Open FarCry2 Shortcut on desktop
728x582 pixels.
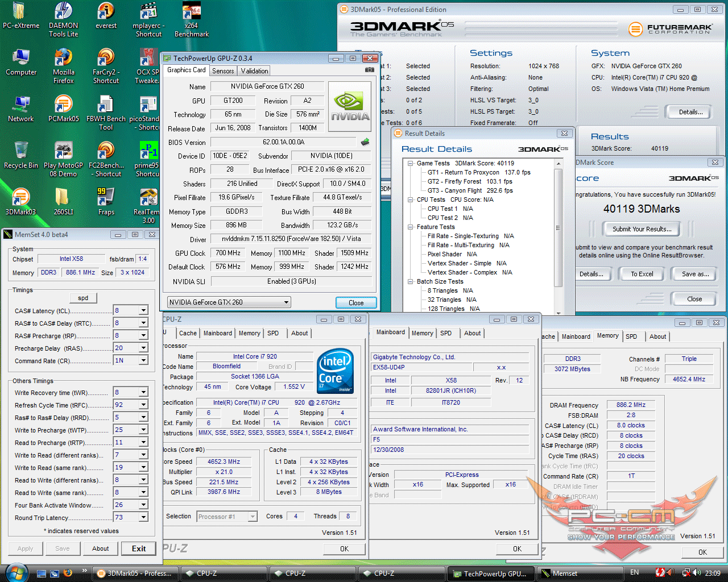(106, 66)
